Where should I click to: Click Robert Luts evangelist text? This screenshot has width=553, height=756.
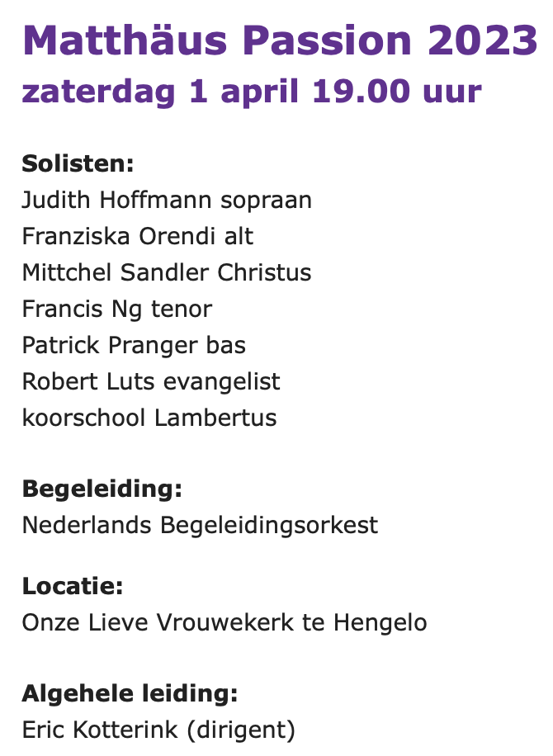click(151, 381)
